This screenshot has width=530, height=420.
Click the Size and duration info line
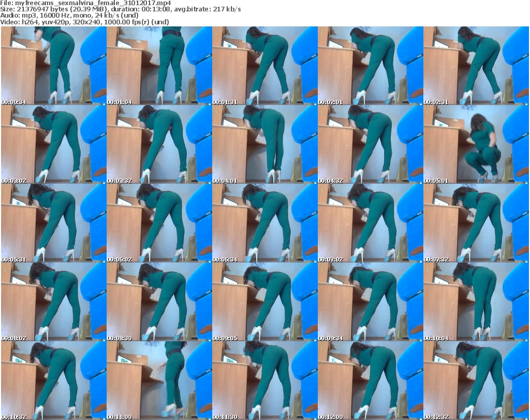[x=121, y=9]
